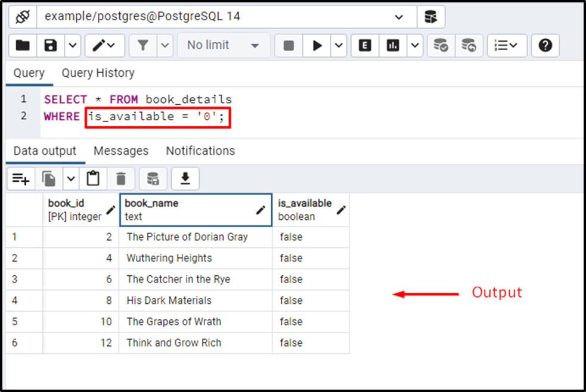Add a new row to the grid
586x392 pixels.
[21, 178]
